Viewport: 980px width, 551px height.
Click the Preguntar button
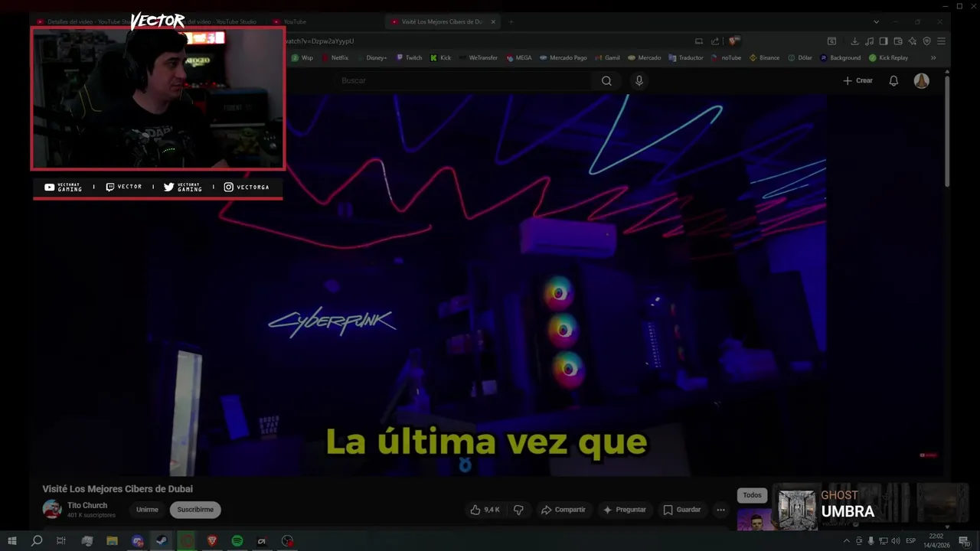[x=624, y=510]
